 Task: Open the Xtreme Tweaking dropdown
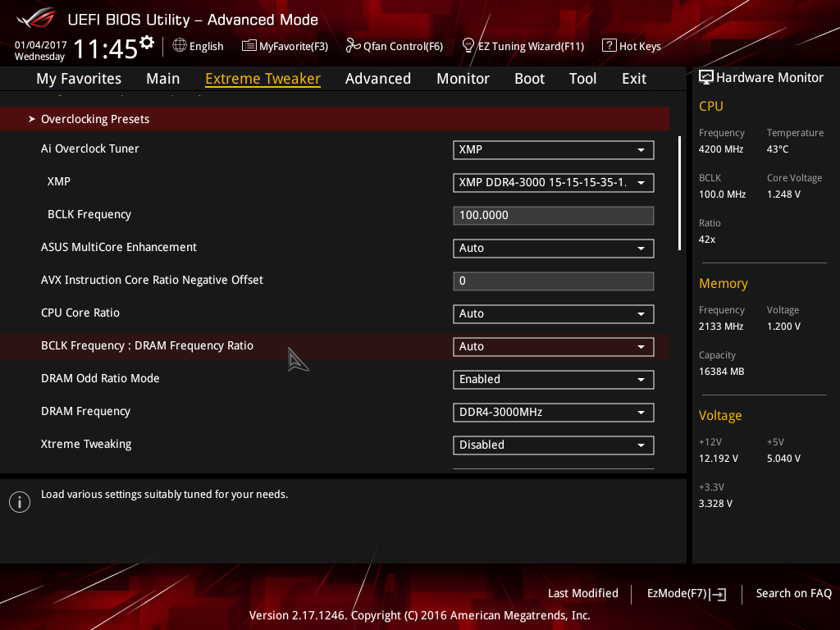[x=554, y=445]
